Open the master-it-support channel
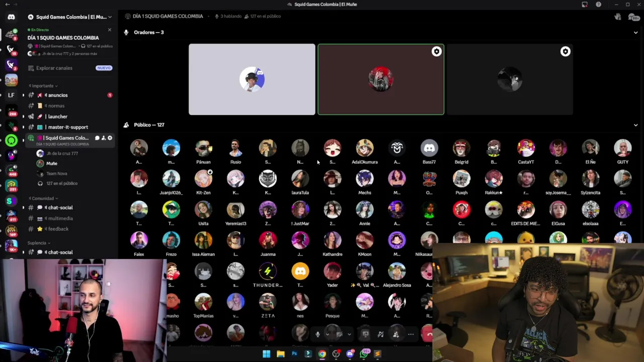Image resolution: width=644 pixels, height=362 pixels. [x=70, y=127]
